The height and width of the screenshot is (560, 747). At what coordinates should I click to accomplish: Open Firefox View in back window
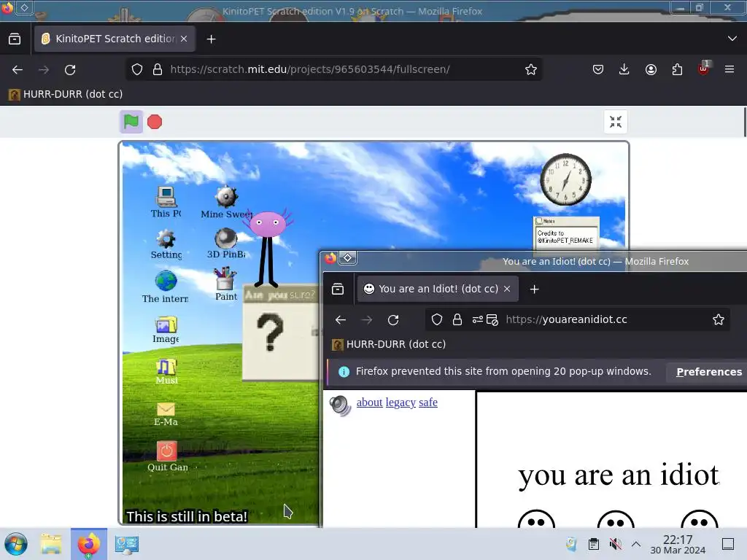[15, 39]
